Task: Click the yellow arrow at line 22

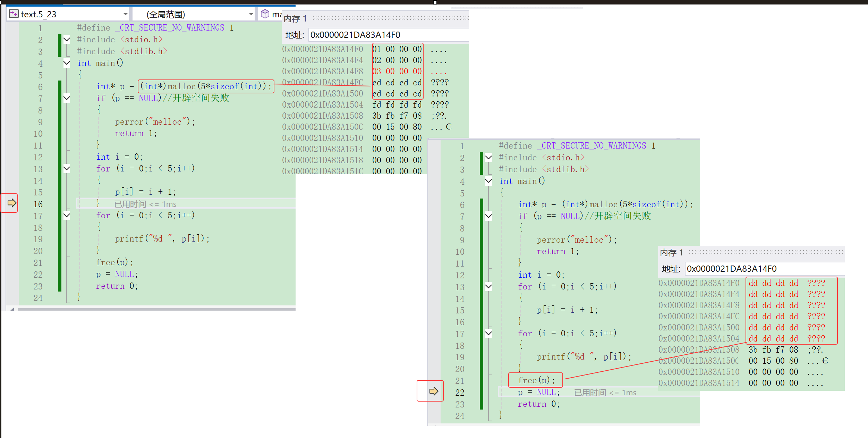Action: [434, 391]
